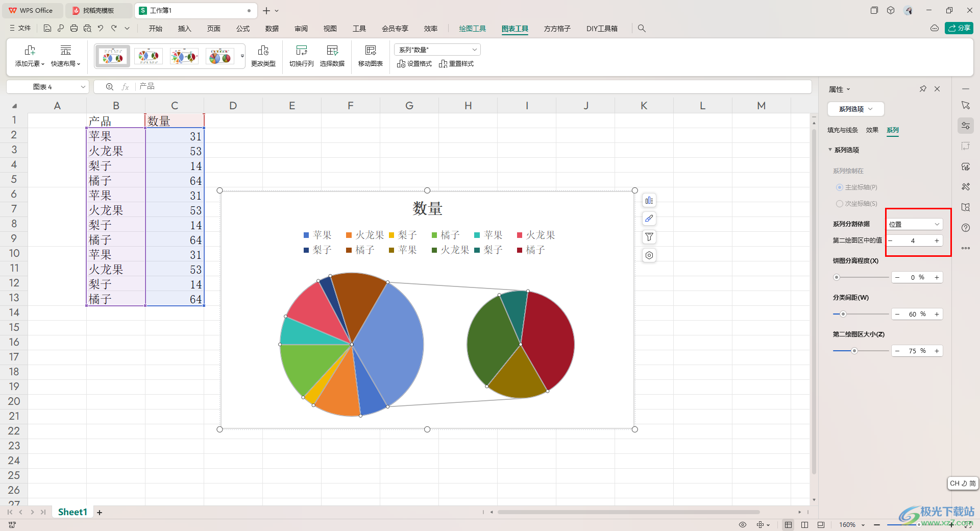Click Reset Style (重置样式) button
980x531 pixels.
[456, 64]
